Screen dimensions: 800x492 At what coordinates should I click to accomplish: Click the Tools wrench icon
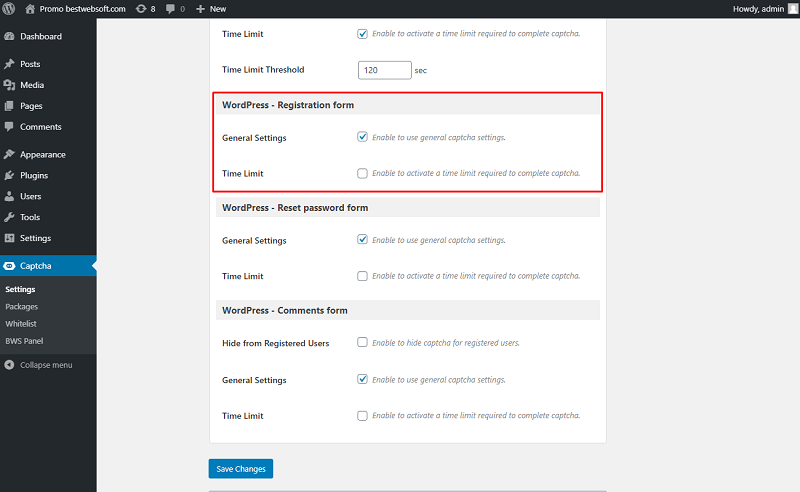(x=9, y=217)
